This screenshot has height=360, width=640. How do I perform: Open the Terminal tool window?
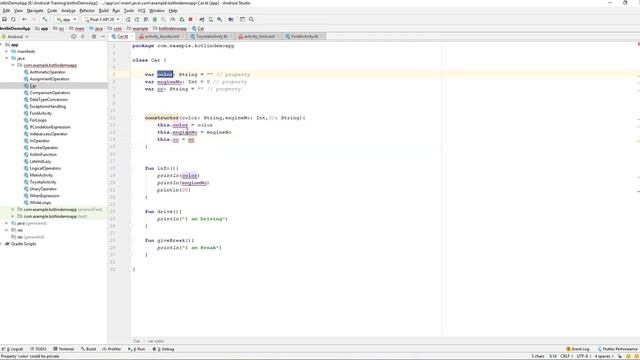pyautogui.click(x=64, y=349)
